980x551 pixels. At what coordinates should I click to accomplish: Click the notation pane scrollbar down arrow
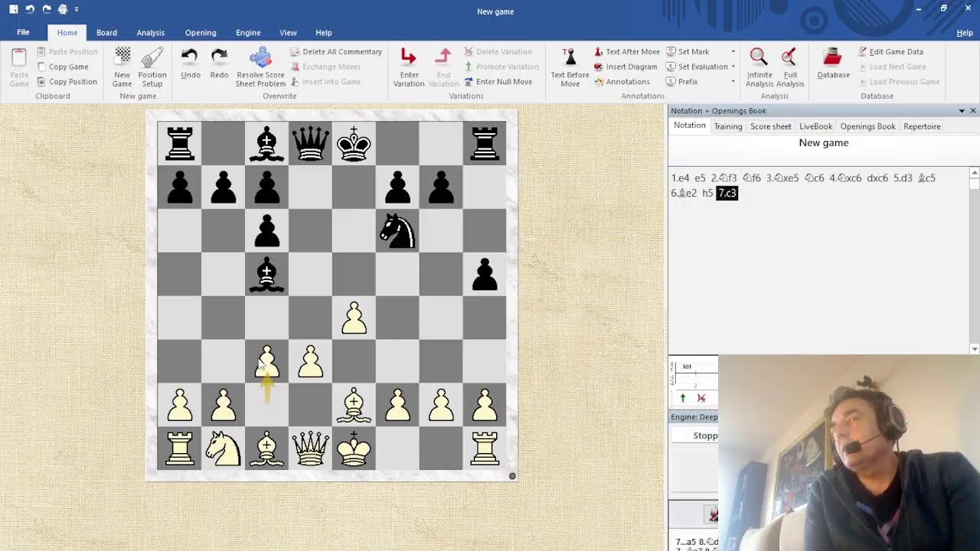click(975, 349)
